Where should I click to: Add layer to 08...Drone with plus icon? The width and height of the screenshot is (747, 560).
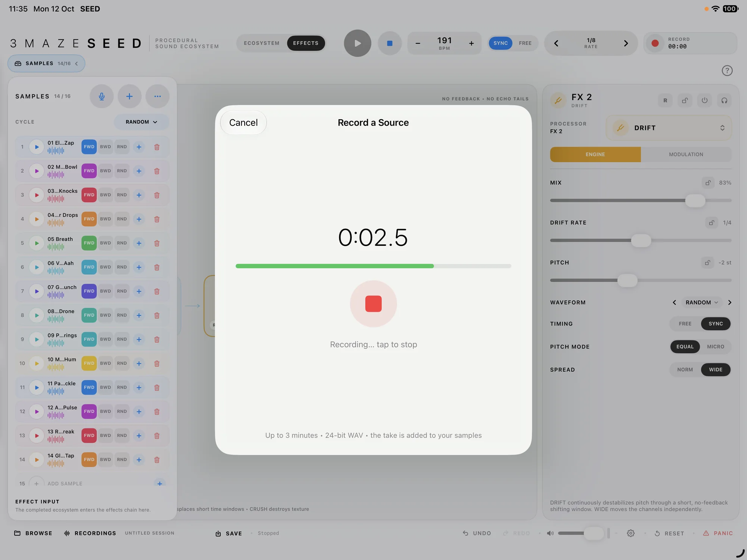point(139,315)
